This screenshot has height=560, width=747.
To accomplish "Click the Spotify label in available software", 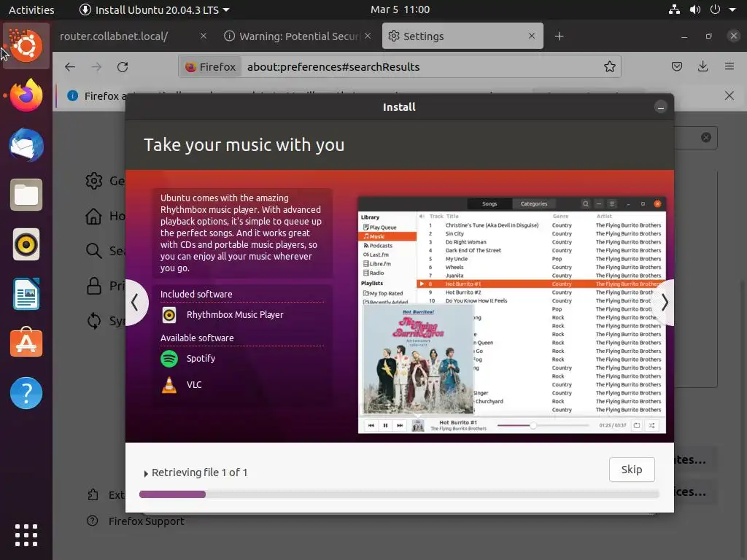I will (201, 359).
